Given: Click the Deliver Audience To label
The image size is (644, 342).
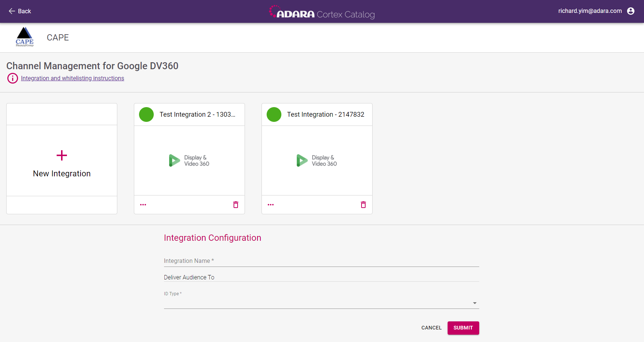Looking at the screenshot, I should [x=189, y=277].
